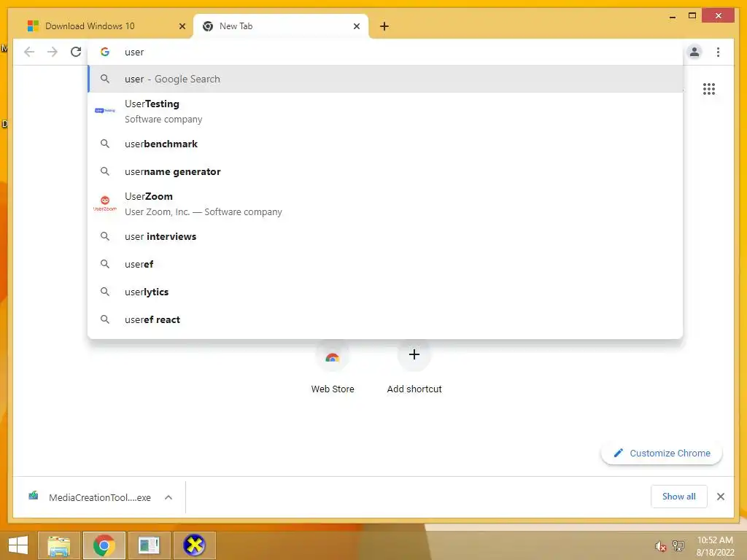Click the taskbar icon with yellow X
Screen dimensions: 747x560
(x=194, y=545)
